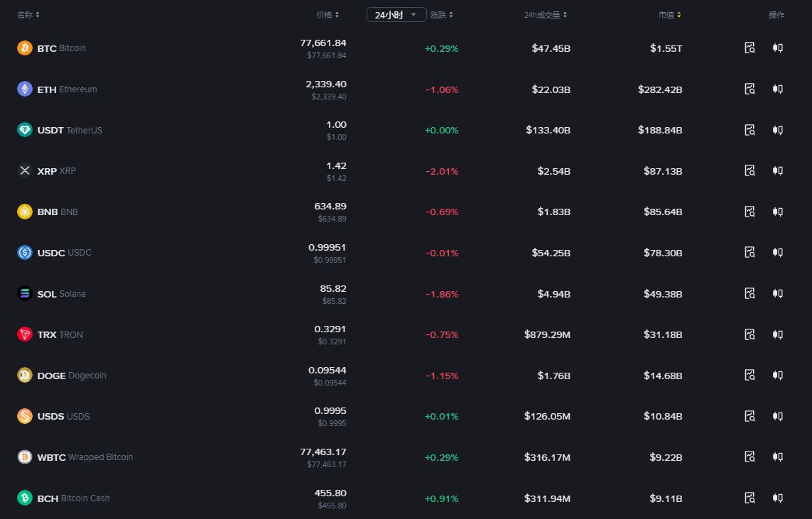812x519 pixels.
Task: Expand the 24小时 time period dropdown
Action: click(x=396, y=15)
